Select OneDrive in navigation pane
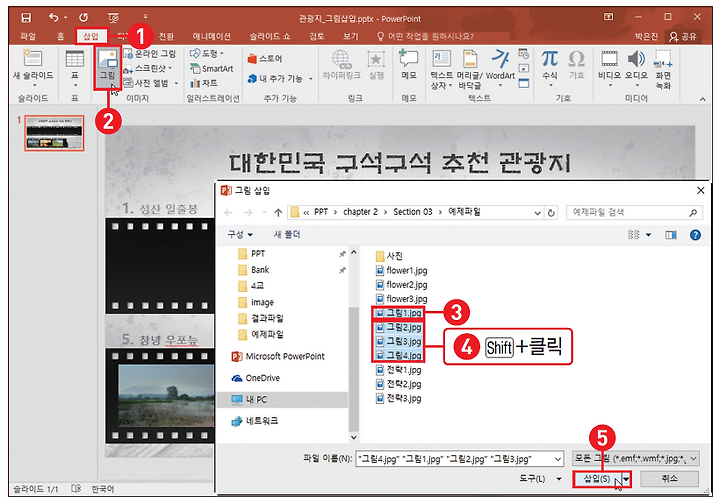Image resolution: width=720 pixels, height=504 pixels. (x=256, y=378)
